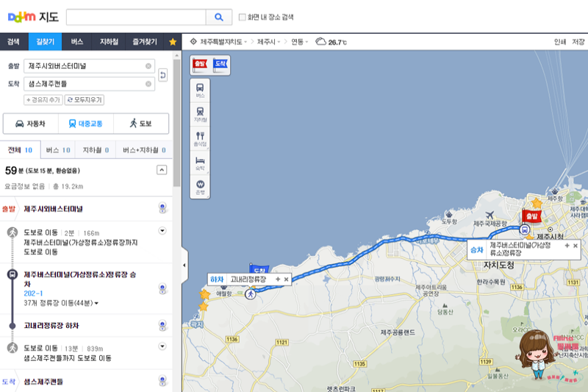
Task: Click into the main search field
Action: 136,17
